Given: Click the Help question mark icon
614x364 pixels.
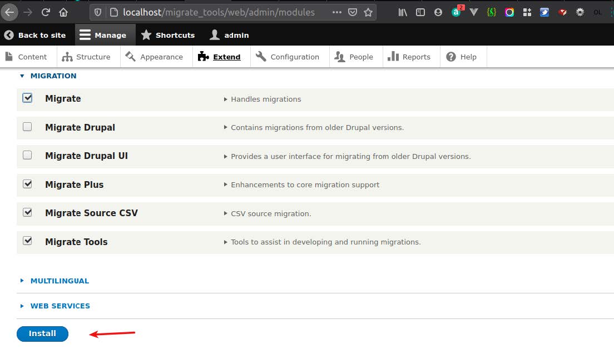Looking at the screenshot, I should click(x=451, y=57).
